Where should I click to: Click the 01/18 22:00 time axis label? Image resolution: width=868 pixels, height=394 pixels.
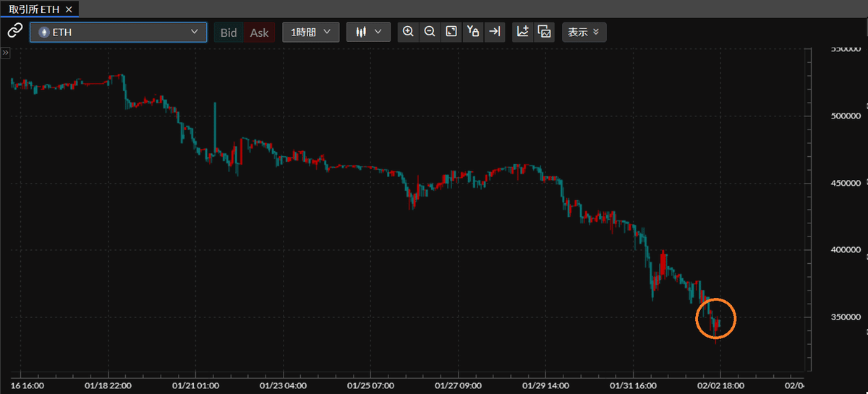[109, 385]
